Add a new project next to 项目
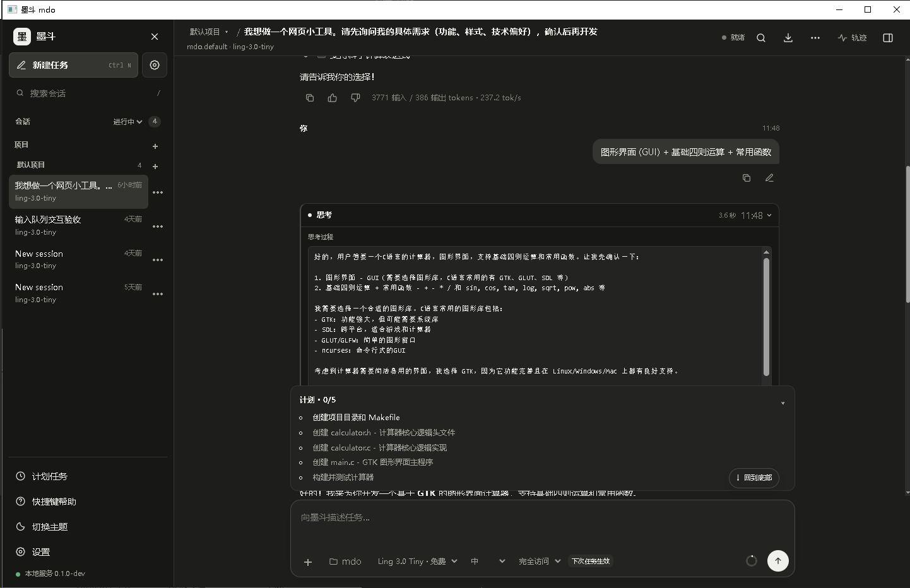Image resolution: width=910 pixels, height=588 pixels. (155, 146)
